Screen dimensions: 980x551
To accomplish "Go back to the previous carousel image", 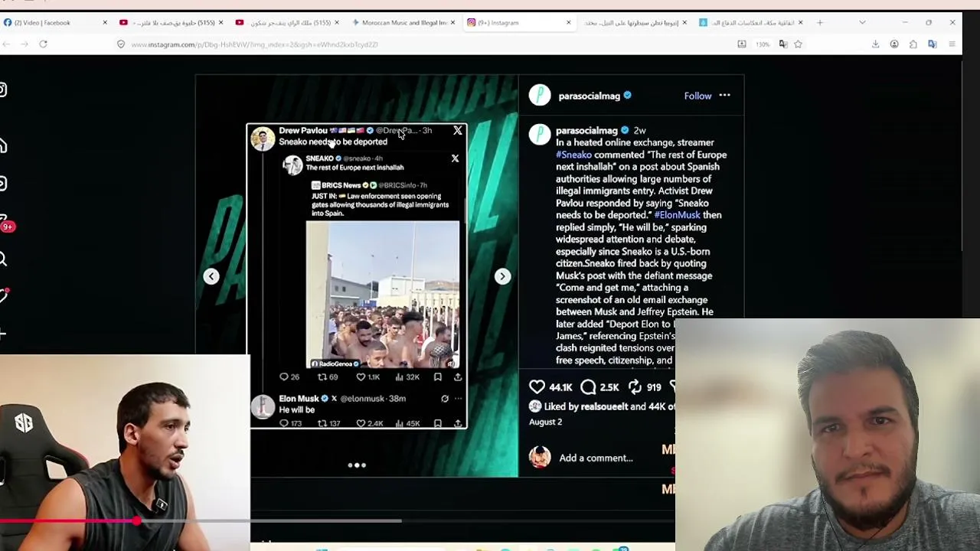I will (211, 276).
